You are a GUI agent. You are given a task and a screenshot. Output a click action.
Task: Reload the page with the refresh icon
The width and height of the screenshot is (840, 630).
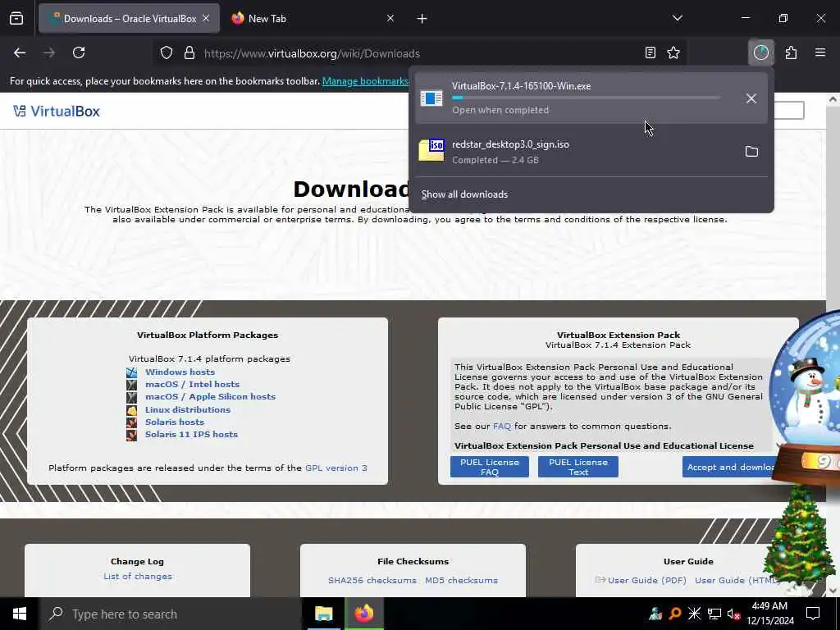(x=79, y=52)
